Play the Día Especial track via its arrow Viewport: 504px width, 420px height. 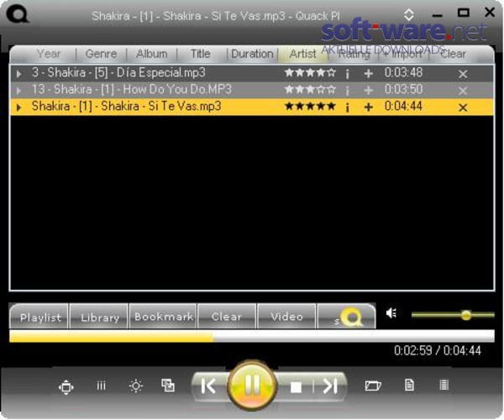(18, 74)
